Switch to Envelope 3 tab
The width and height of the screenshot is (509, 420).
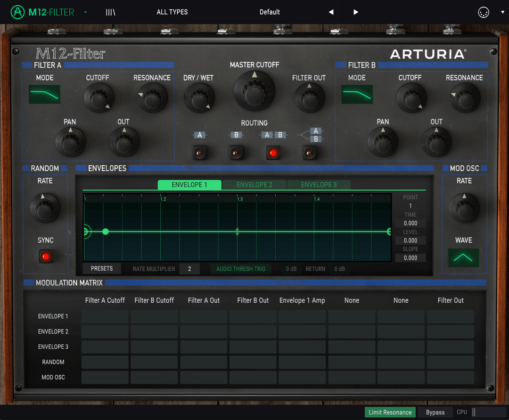pyautogui.click(x=319, y=185)
